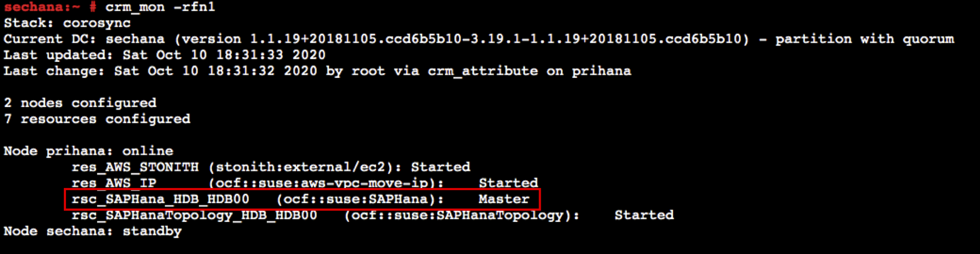Image resolution: width=980 pixels, height=254 pixels.
Task: Click the crm_mon -rfn1 command text
Action: coord(160,7)
